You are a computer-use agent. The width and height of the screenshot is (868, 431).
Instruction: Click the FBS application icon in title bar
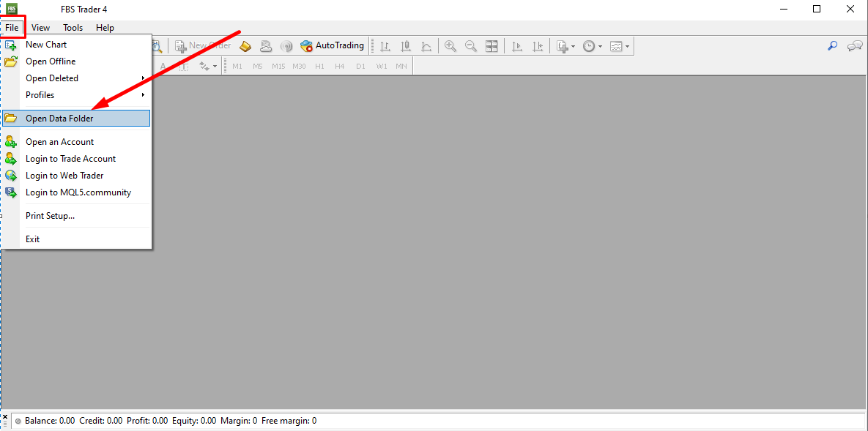[11, 9]
